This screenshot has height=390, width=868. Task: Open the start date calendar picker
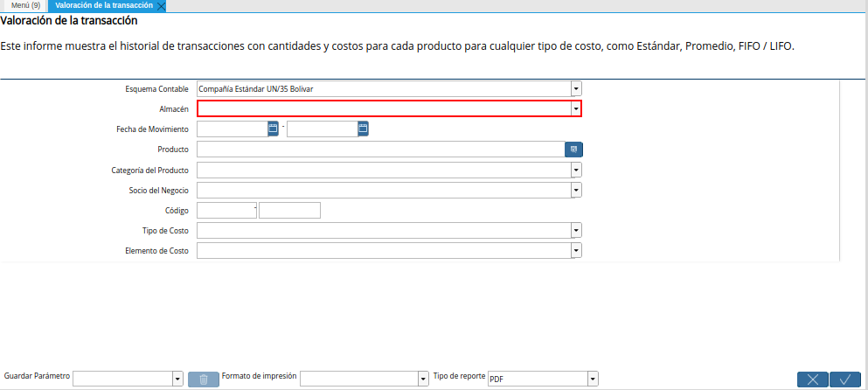[273, 129]
